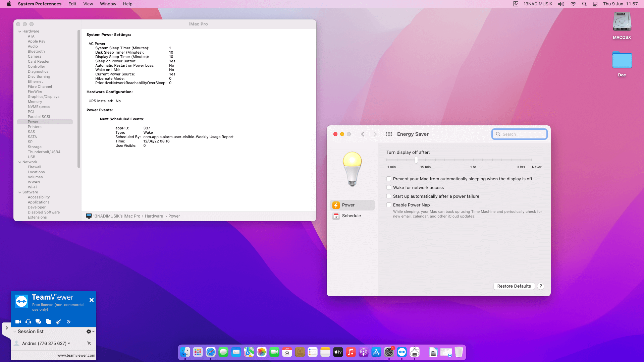
Task: Open the Window menu
Action: (x=108, y=4)
